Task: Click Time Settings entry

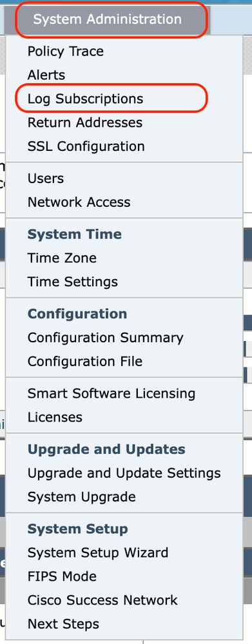Action: [x=73, y=282]
